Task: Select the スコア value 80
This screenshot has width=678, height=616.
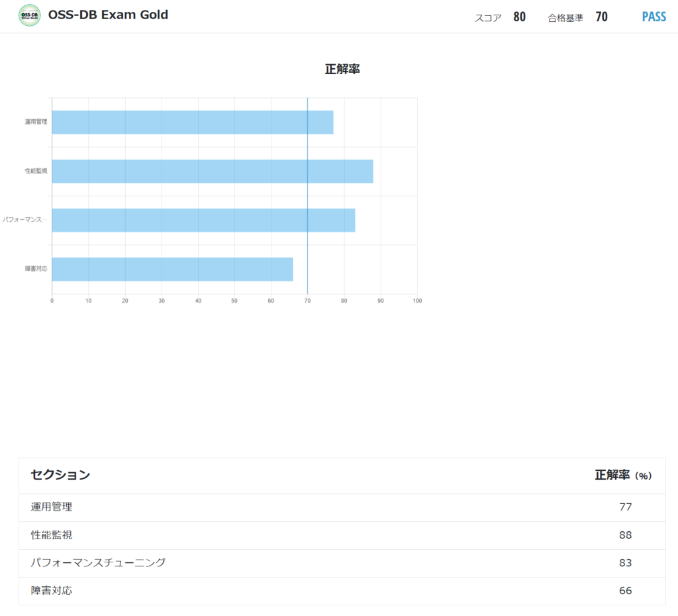Action: [518, 16]
